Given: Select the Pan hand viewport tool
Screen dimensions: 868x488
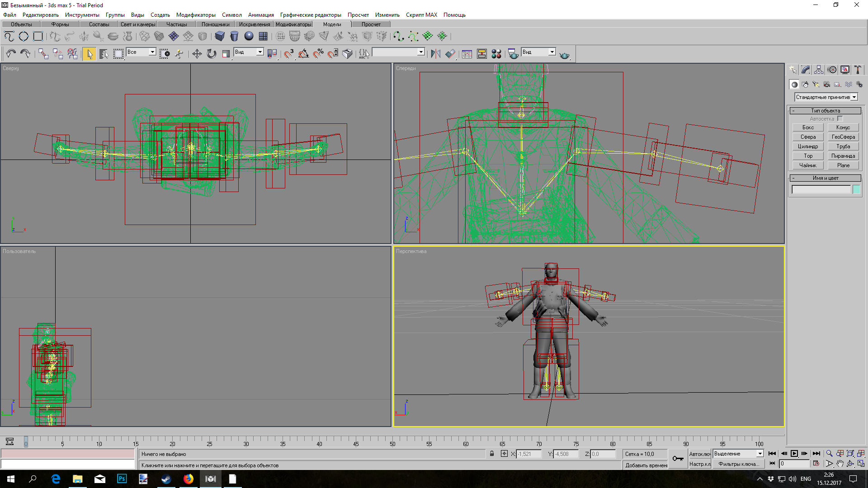Looking at the screenshot, I should [x=840, y=464].
